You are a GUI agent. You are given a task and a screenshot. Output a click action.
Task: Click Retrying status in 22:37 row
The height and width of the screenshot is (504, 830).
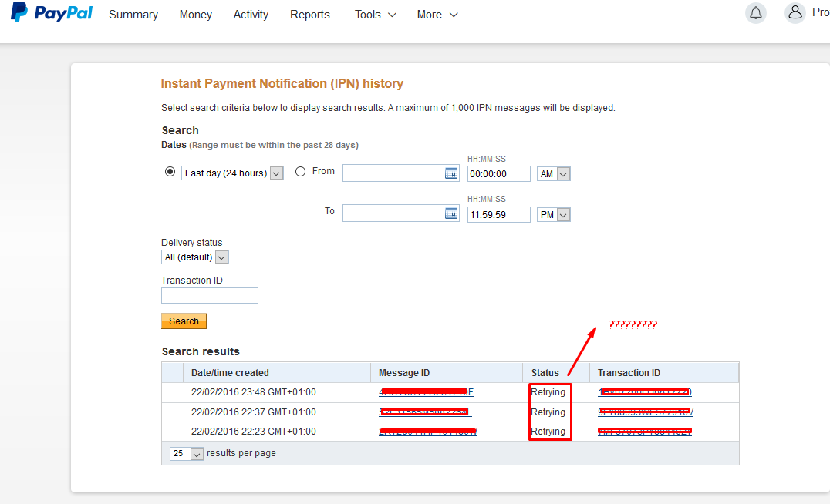click(548, 412)
